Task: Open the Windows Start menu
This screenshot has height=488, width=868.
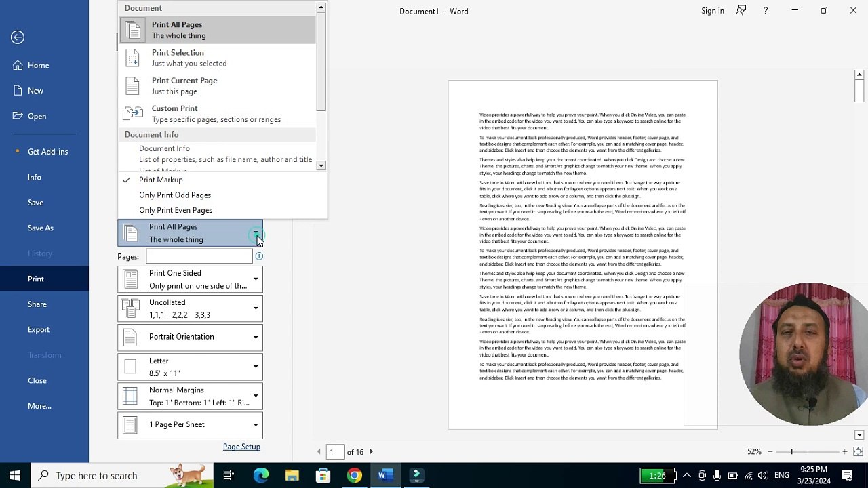Action: pos(15,475)
